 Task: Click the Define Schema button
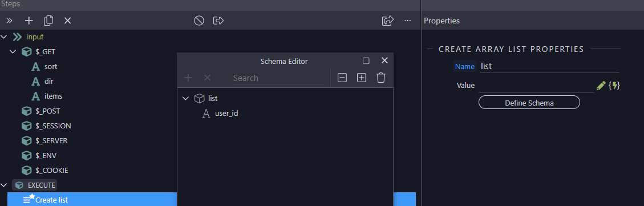point(529,102)
